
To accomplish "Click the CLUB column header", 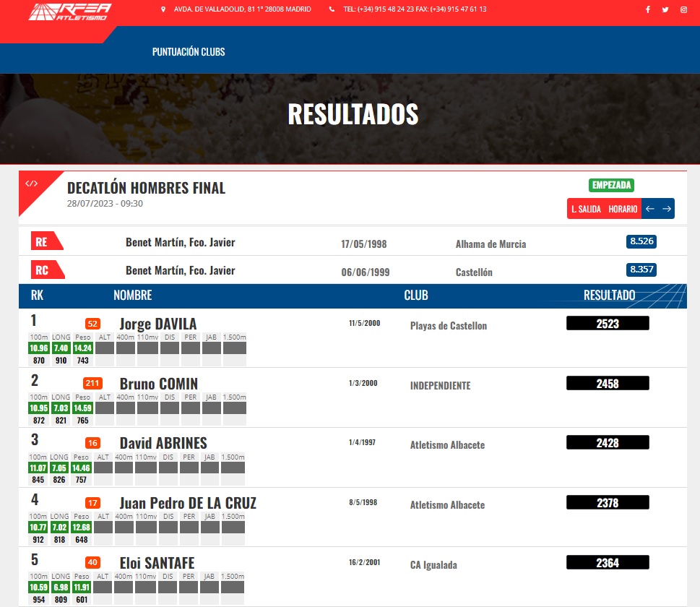I will [x=416, y=296].
